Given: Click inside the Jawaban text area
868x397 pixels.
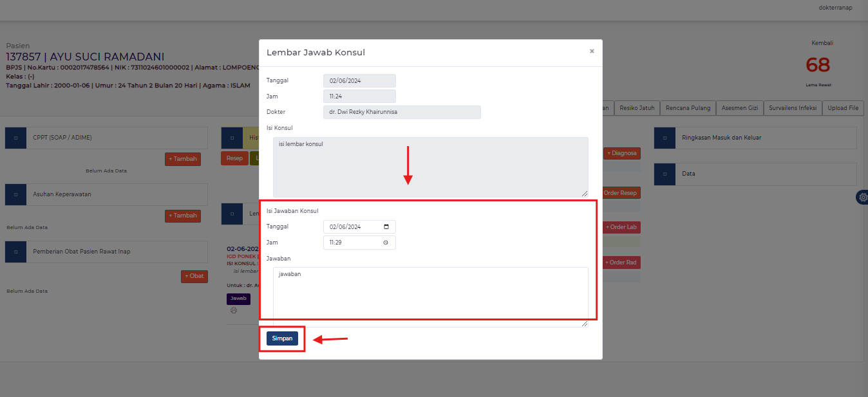Looking at the screenshot, I should coord(430,293).
